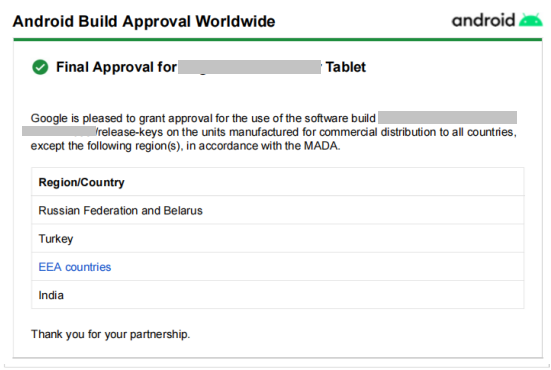Select the Turkey table row

click(278, 238)
